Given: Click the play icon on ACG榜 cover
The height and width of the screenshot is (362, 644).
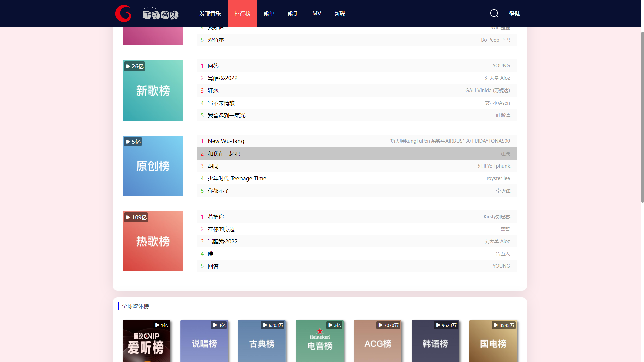Looking at the screenshot, I should click(380, 325).
